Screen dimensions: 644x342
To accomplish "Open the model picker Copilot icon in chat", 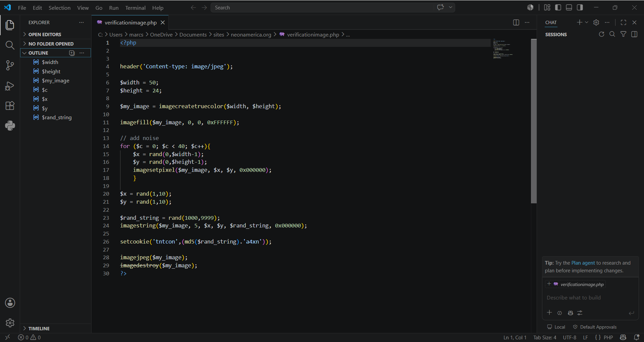I will (x=571, y=313).
